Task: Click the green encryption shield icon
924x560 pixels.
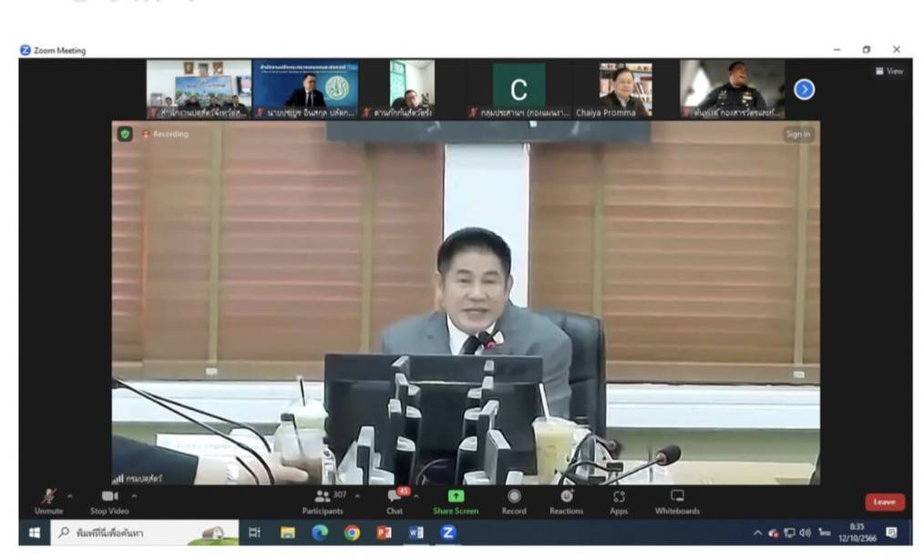Action: (125, 134)
